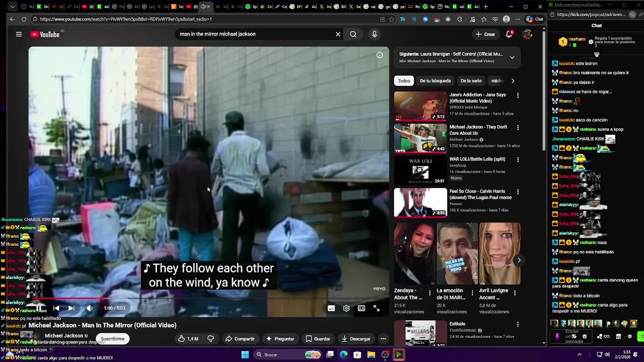Save video using Guardar button

[317, 339]
